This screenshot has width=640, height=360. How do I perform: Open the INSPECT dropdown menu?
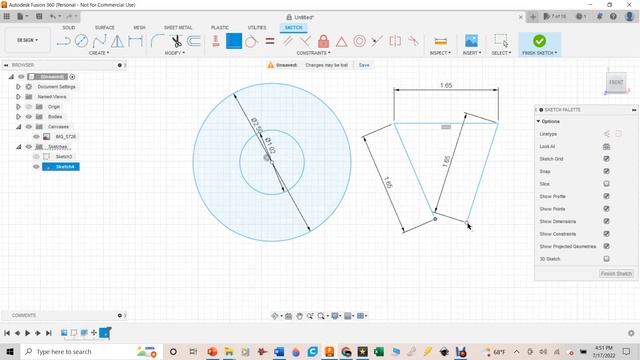pos(440,53)
